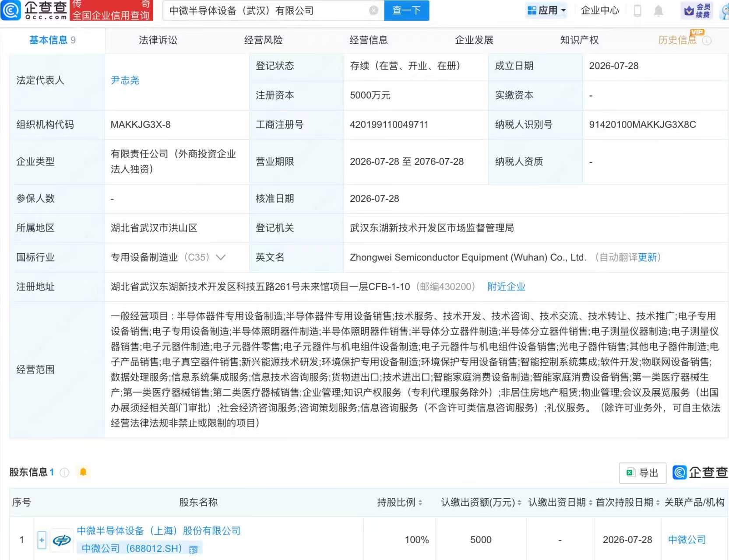Click the 会员续费 VIP crown icon
729x560 pixels.
pyautogui.click(x=697, y=10)
